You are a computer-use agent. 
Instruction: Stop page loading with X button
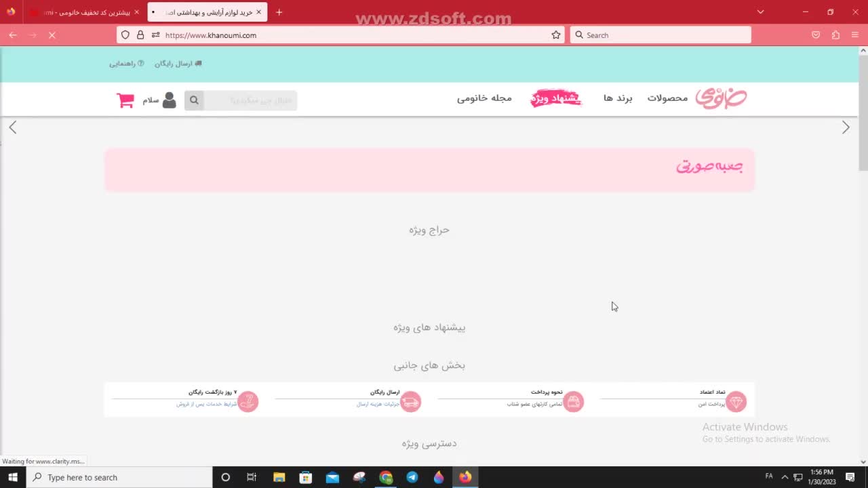pyautogui.click(x=52, y=35)
